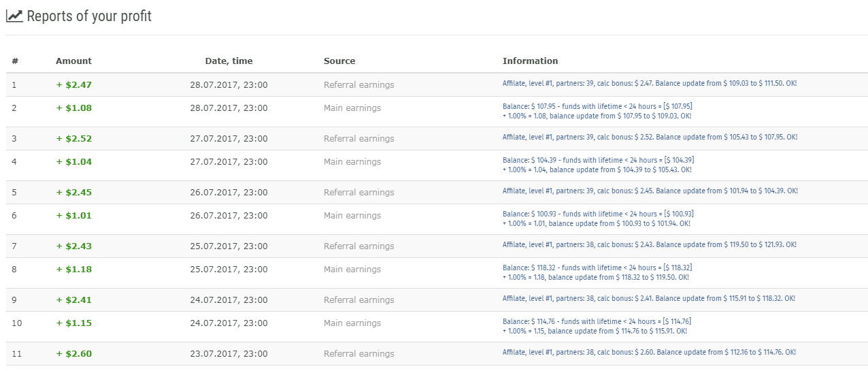Click the # column header
Screen dimensions: 868x371
(x=15, y=61)
